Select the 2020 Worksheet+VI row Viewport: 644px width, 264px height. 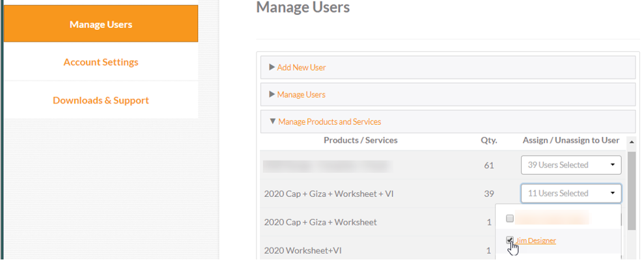pyautogui.click(x=378, y=250)
